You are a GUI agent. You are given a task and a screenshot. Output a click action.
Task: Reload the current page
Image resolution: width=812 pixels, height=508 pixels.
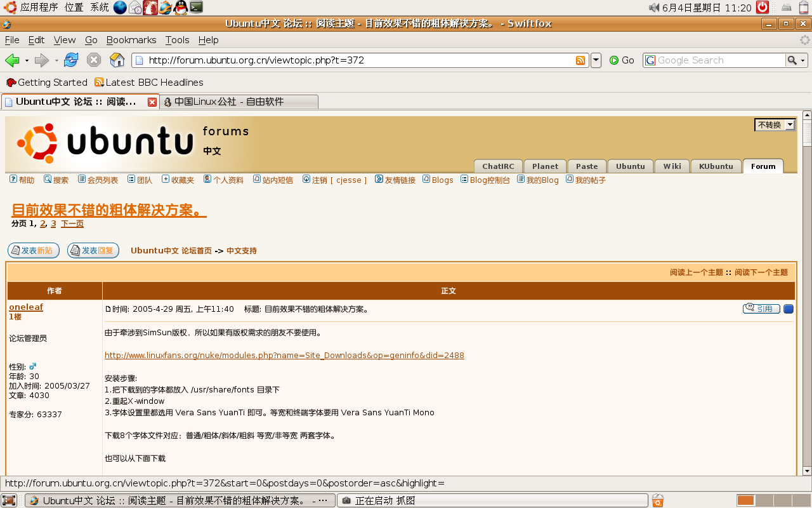pyautogui.click(x=71, y=60)
